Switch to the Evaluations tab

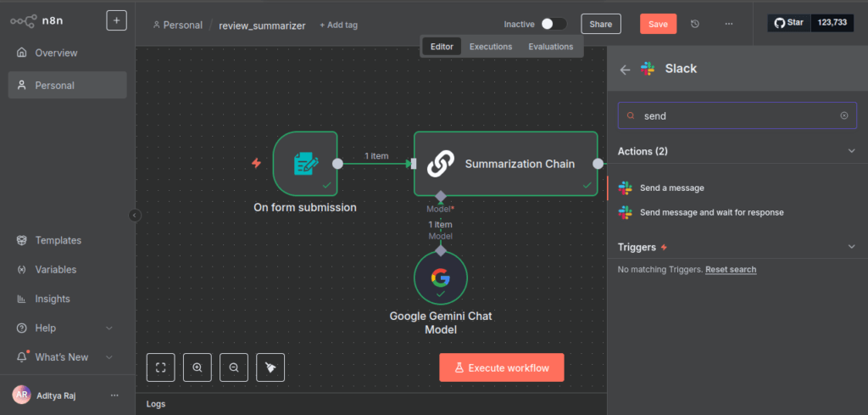coord(550,47)
